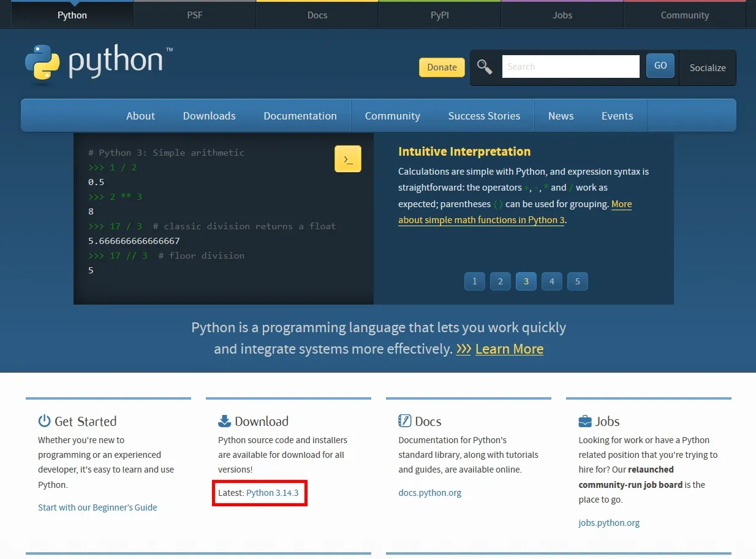Click the power icon beside Get Started
Viewport: 756px width, 559px height.
[x=43, y=420]
